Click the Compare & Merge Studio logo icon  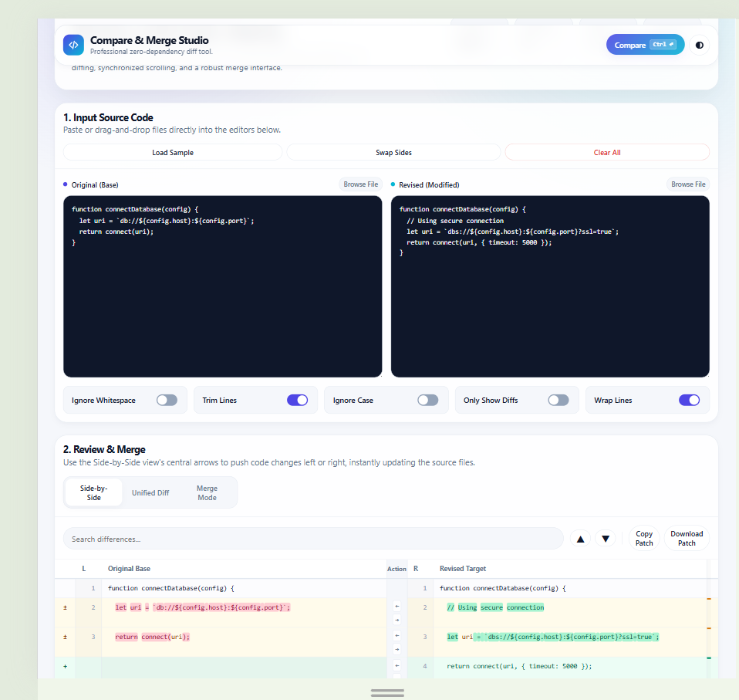tap(73, 46)
